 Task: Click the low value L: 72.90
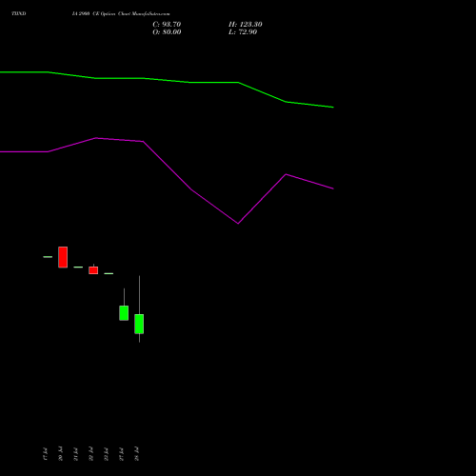click(243, 32)
